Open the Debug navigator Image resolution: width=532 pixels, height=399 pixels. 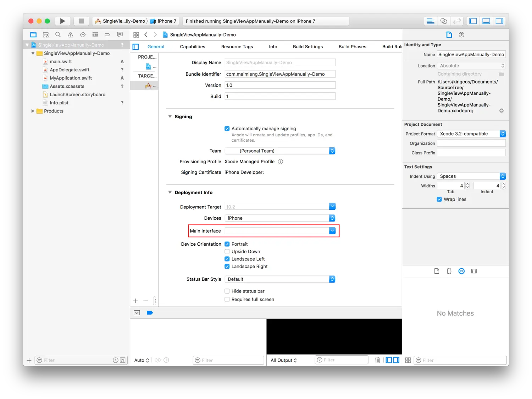pyautogui.click(x=95, y=34)
